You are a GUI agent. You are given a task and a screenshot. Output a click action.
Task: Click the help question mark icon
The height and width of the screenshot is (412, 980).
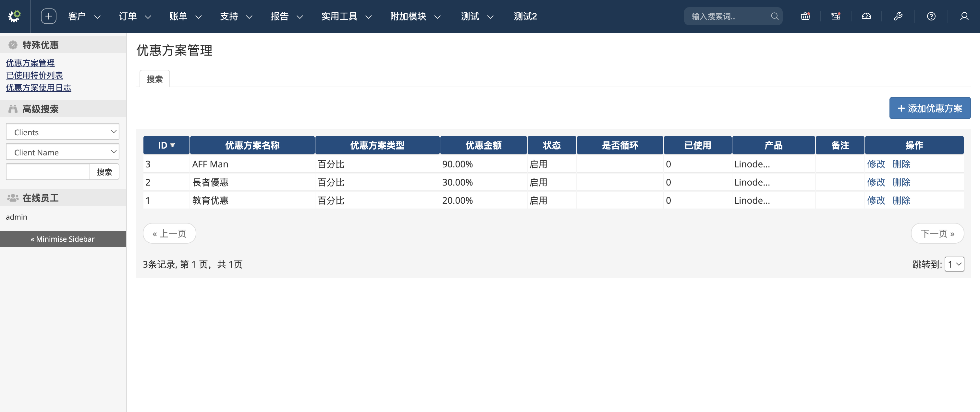tap(931, 16)
